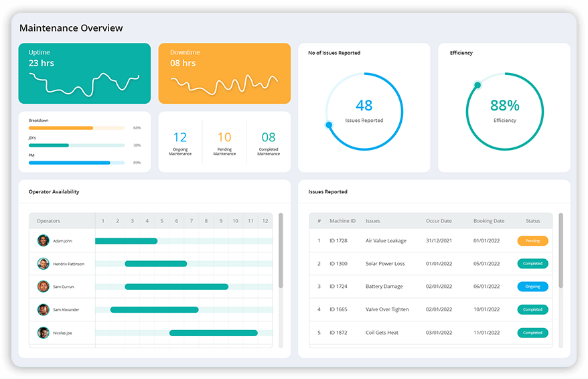
Task: Click the Breakdown progress bar
Action: [x=76, y=127]
